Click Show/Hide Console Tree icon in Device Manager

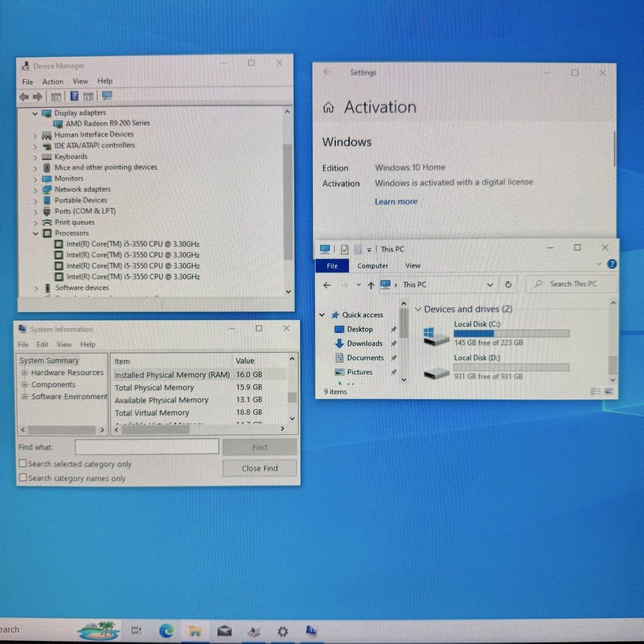pos(56,97)
